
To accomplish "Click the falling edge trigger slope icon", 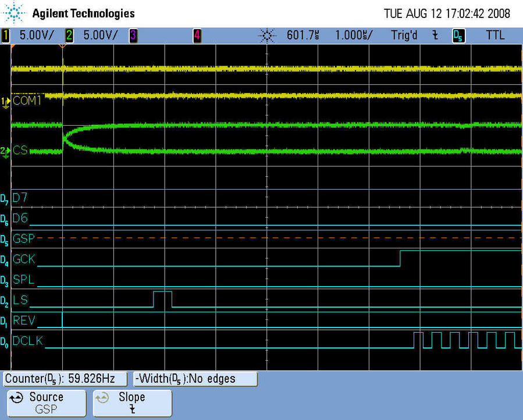I will coord(435,35).
